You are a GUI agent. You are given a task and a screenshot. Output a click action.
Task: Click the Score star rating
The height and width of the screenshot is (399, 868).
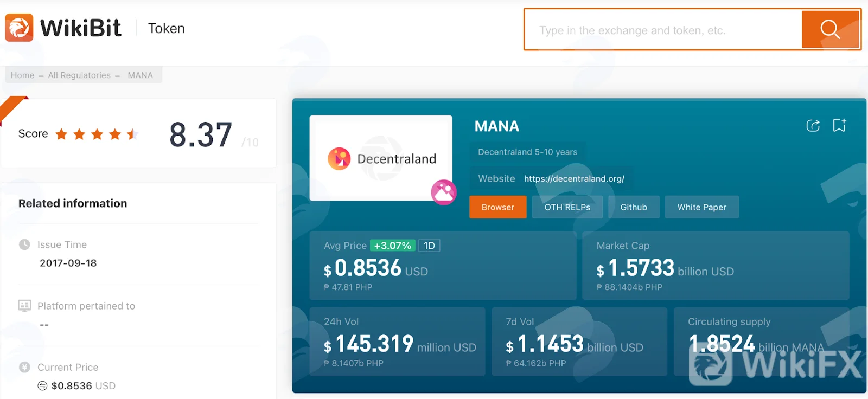(97, 134)
